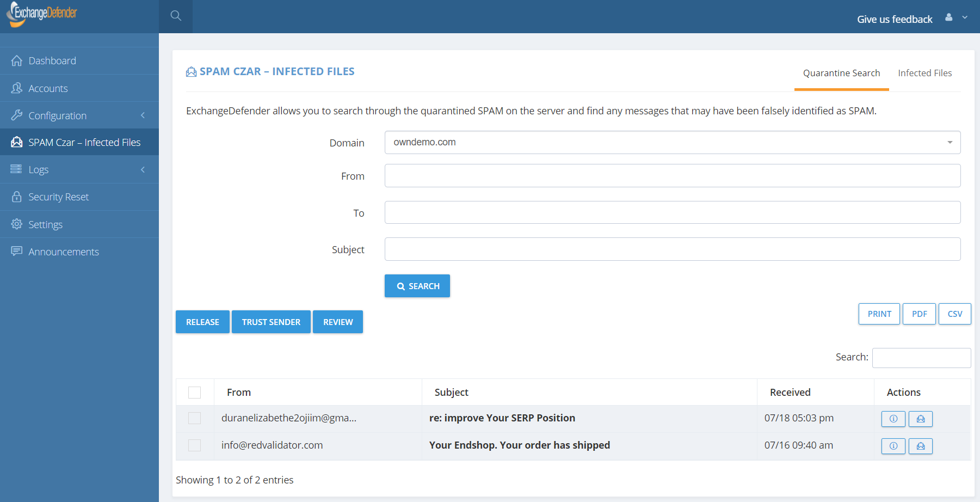Open the Domain dropdown owndemo.com
The image size is (980, 502).
[673, 142]
